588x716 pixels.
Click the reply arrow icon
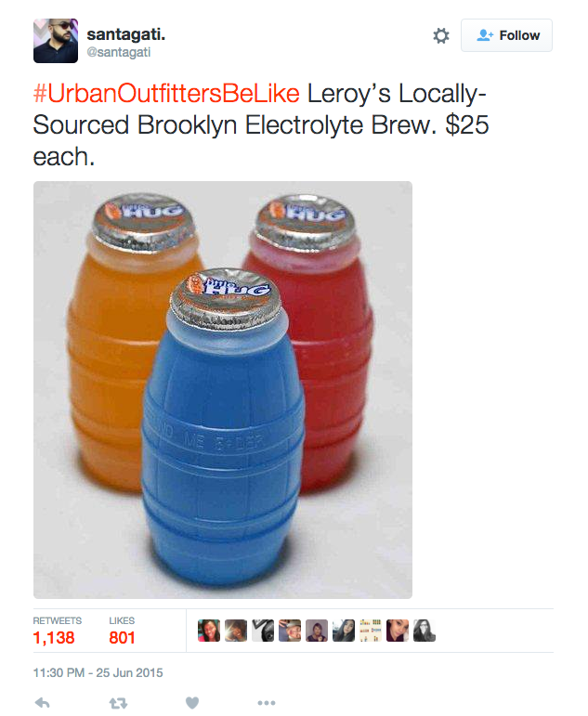point(43,703)
